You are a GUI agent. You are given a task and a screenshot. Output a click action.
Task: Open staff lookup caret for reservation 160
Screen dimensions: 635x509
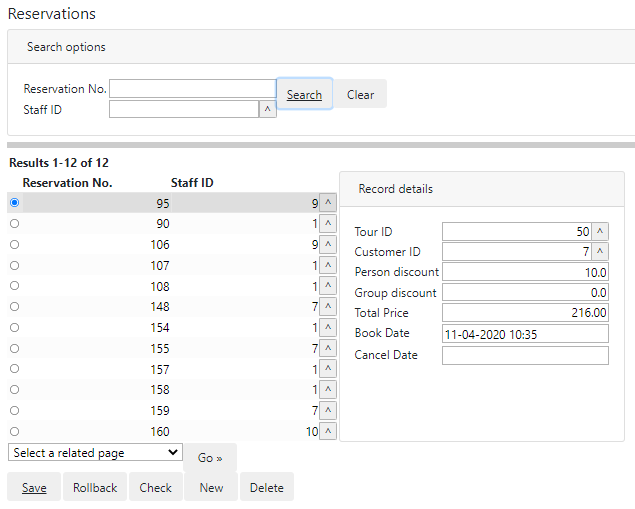coord(328,431)
